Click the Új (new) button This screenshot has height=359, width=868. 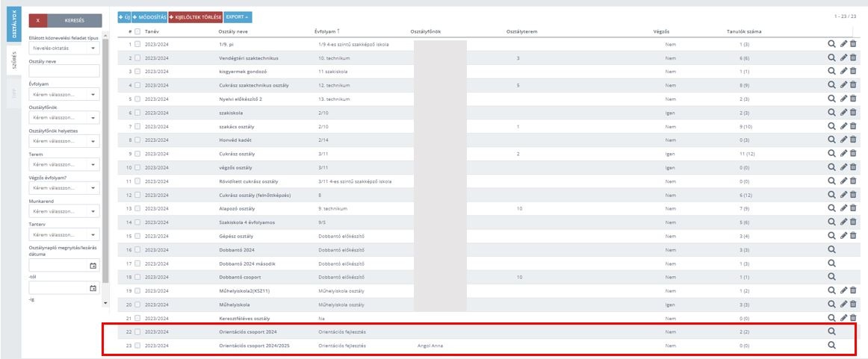click(x=124, y=17)
